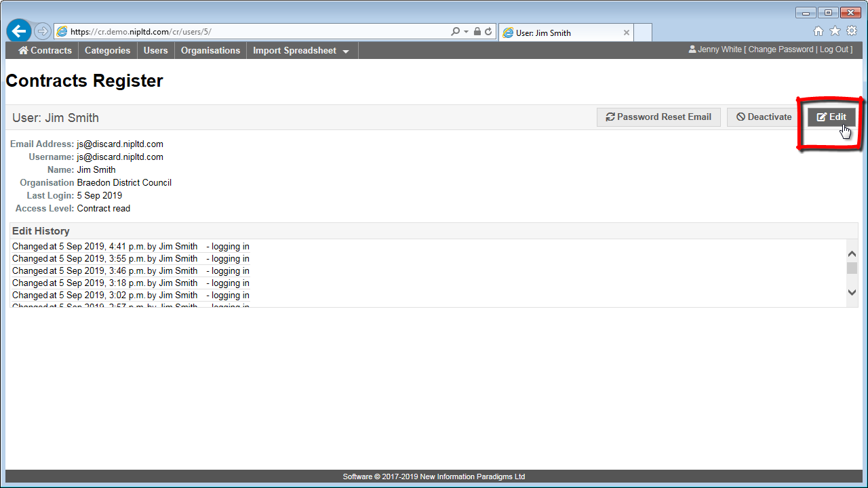This screenshot has height=488, width=868.
Task: Click the Log Out link
Action: point(833,49)
